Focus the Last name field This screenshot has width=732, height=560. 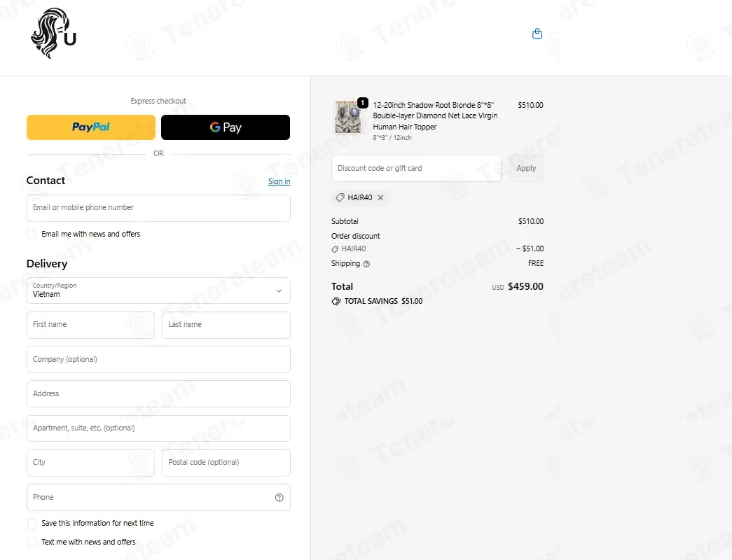226,325
